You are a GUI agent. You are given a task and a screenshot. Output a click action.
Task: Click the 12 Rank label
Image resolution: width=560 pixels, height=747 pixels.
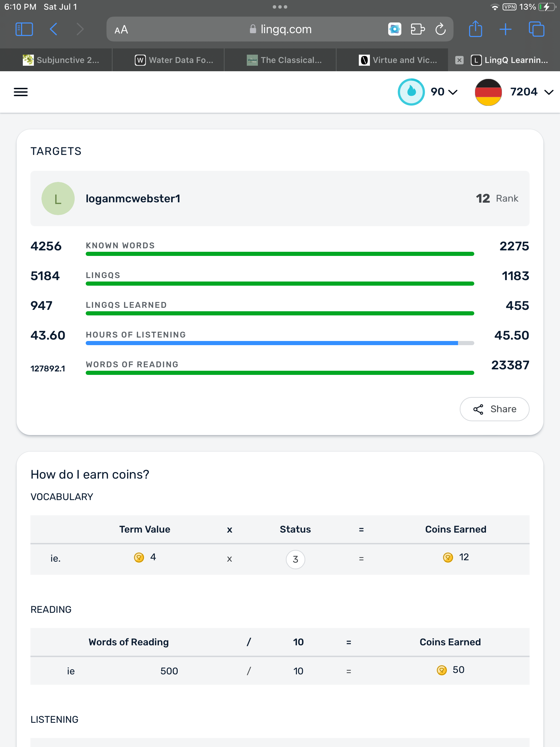tap(497, 199)
